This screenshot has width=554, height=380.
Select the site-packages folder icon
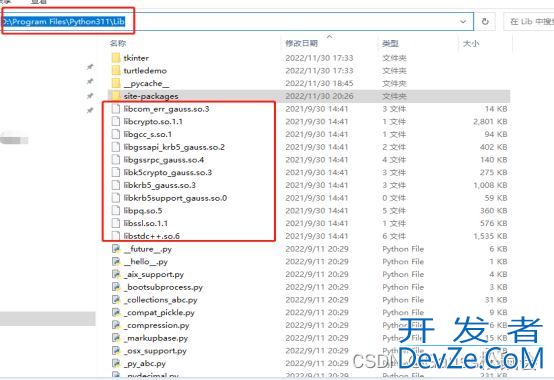click(x=116, y=96)
